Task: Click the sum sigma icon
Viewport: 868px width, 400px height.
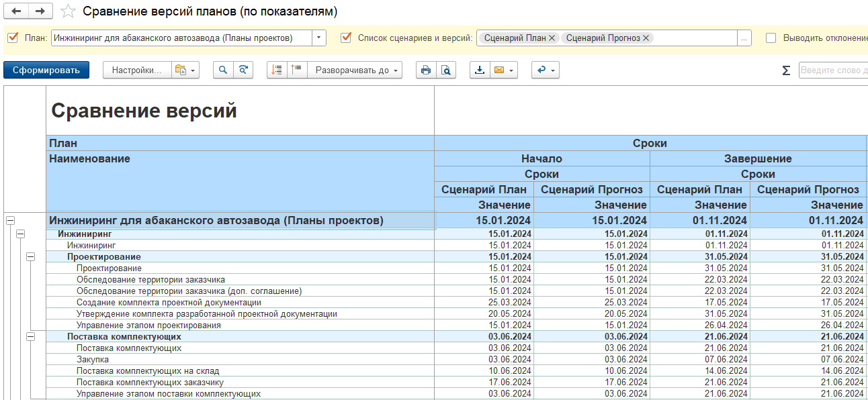Action: click(786, 70)
